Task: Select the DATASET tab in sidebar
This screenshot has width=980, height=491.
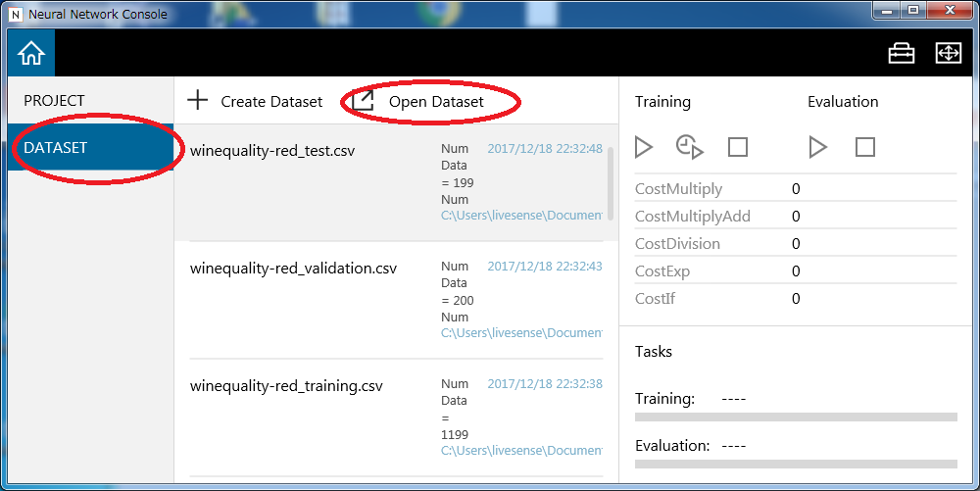Action: pyautogui.click(x=56, y=148)
